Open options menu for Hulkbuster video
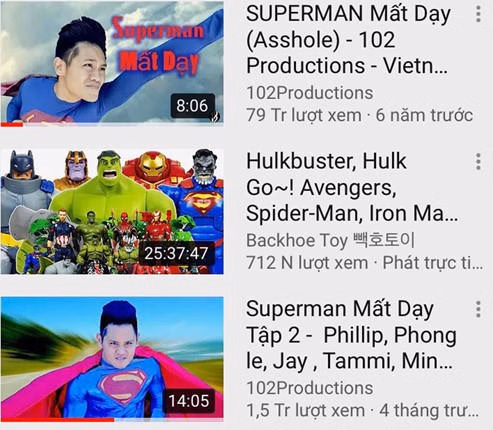The height and width of the screenshot is (430, 493). pos(478,162)
